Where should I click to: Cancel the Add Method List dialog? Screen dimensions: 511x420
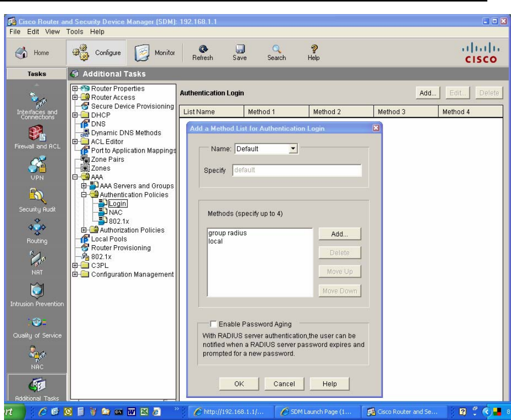(284, 384)
